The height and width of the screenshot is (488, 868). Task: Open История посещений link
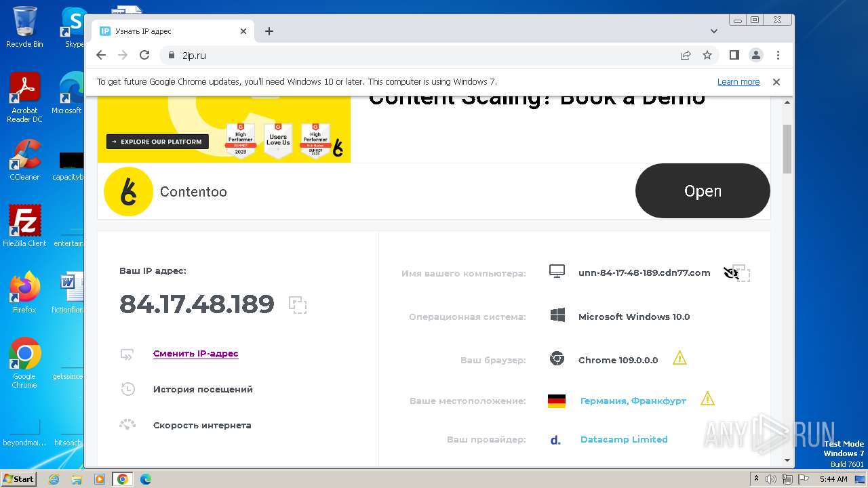tap(203, 390)
